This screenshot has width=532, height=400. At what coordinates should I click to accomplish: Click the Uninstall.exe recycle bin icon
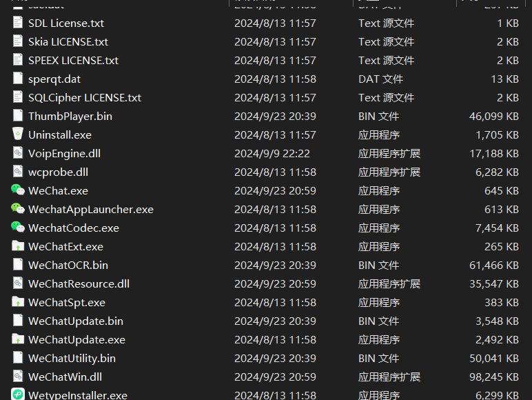click(18, 134)
